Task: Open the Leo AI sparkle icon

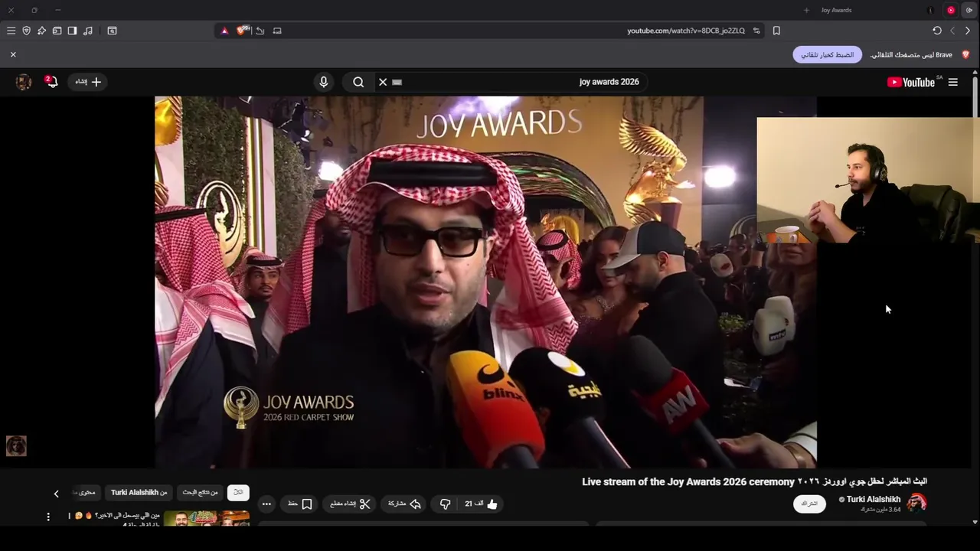Action: pos(41,31)
